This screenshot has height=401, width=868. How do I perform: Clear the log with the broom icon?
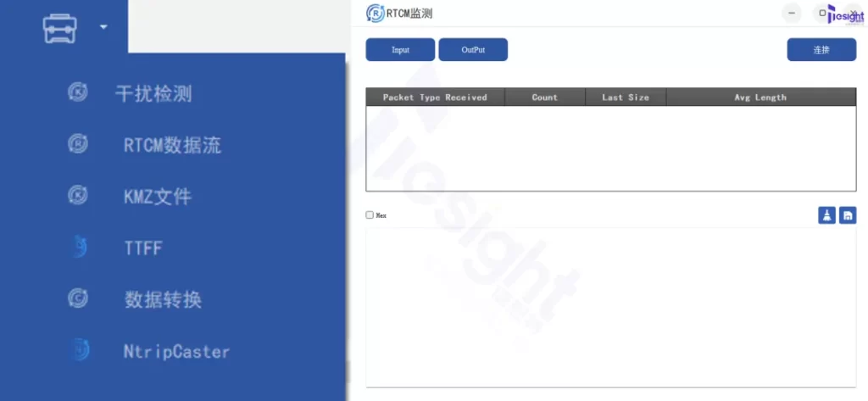tap(826, 215)
